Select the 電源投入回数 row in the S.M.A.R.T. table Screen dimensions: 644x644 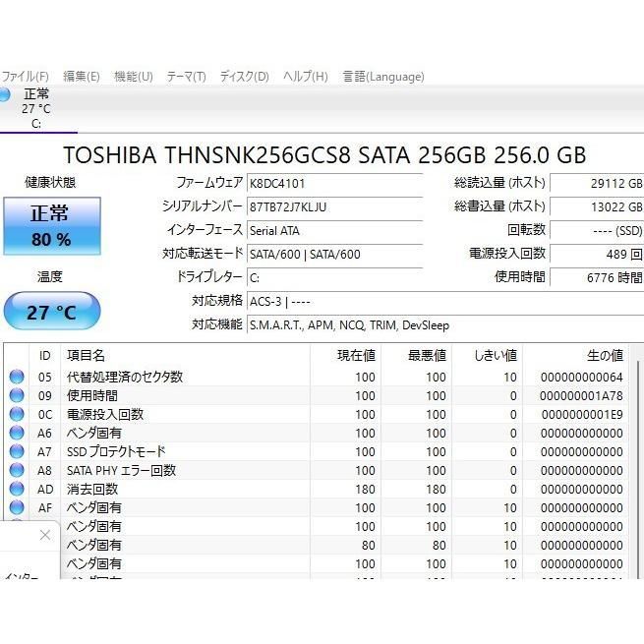[317, 414]
